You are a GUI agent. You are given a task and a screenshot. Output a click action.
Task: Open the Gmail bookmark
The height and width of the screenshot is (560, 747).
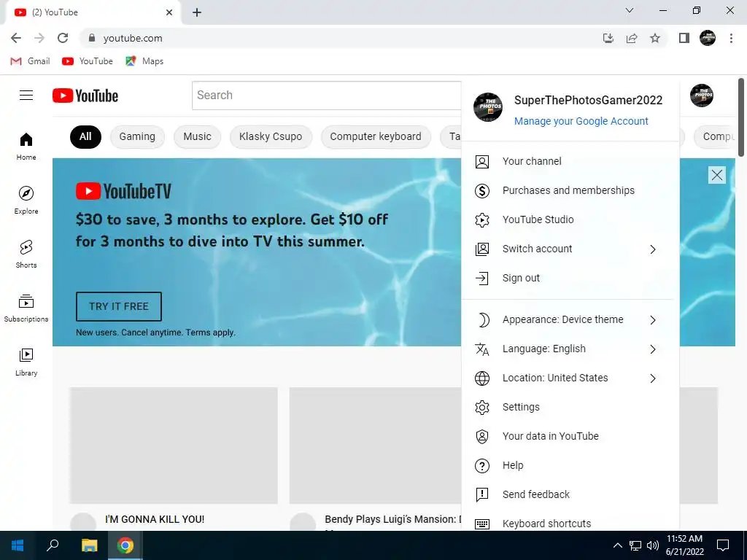click(x=31, y=61)
